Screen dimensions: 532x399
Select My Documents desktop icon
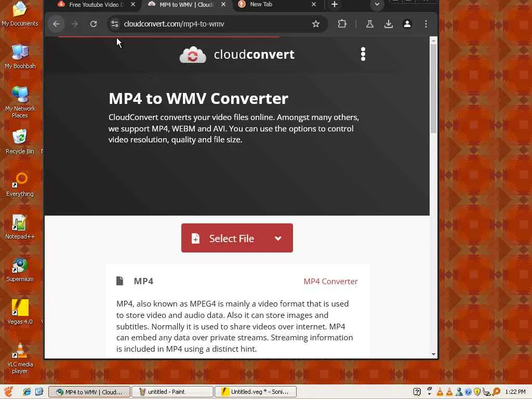[20, 14]
